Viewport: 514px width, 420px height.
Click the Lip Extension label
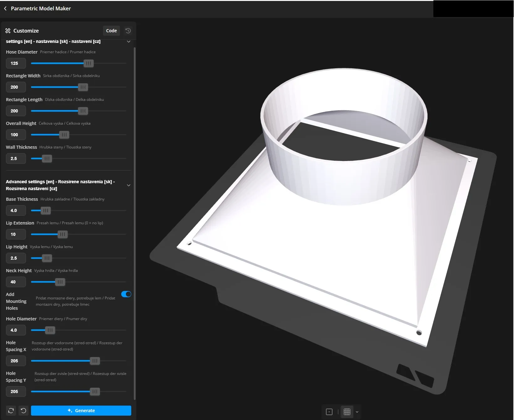(20, 223)
